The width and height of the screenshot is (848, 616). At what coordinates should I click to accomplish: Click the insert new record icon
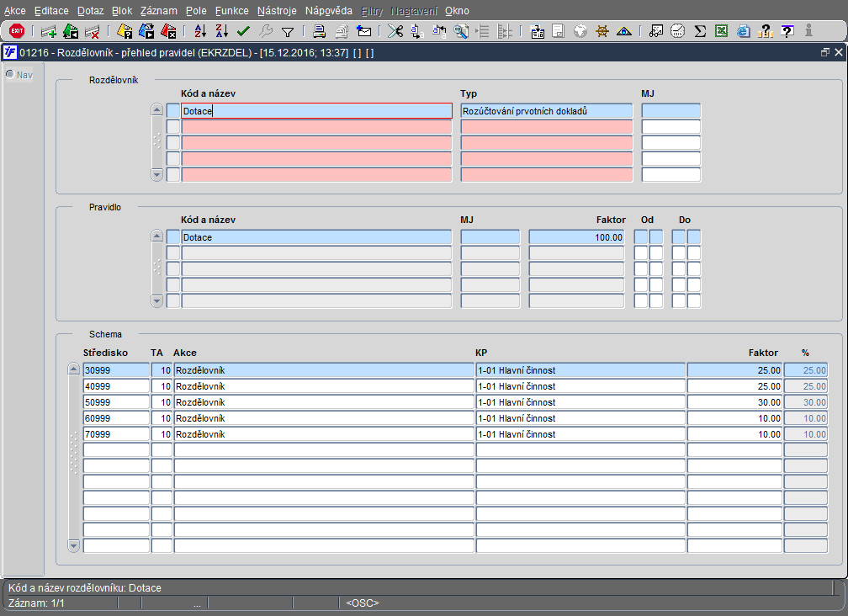tap(49, 31)
